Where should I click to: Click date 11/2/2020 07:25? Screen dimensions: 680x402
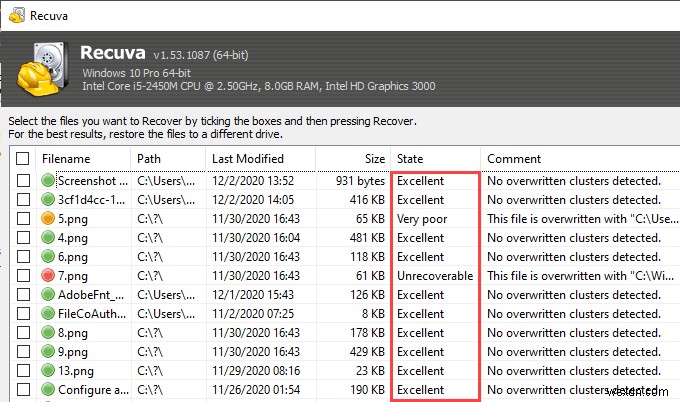click(253, 314)
